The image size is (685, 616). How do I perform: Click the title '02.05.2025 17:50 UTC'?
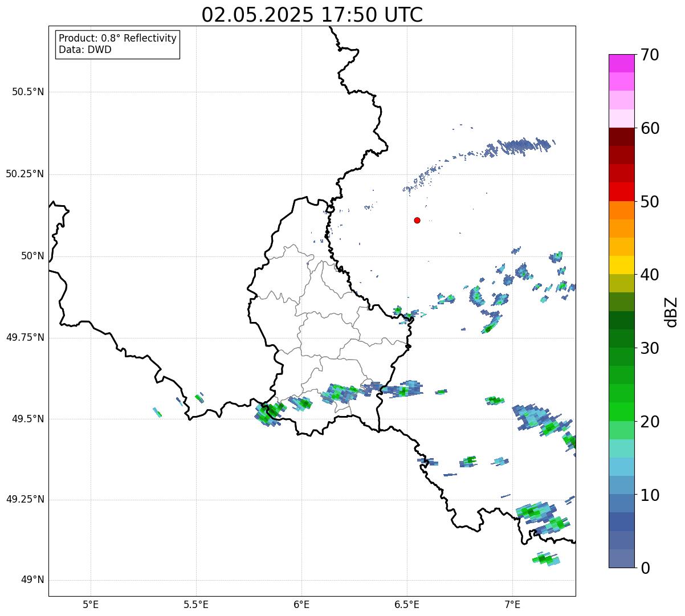[312, 15]
